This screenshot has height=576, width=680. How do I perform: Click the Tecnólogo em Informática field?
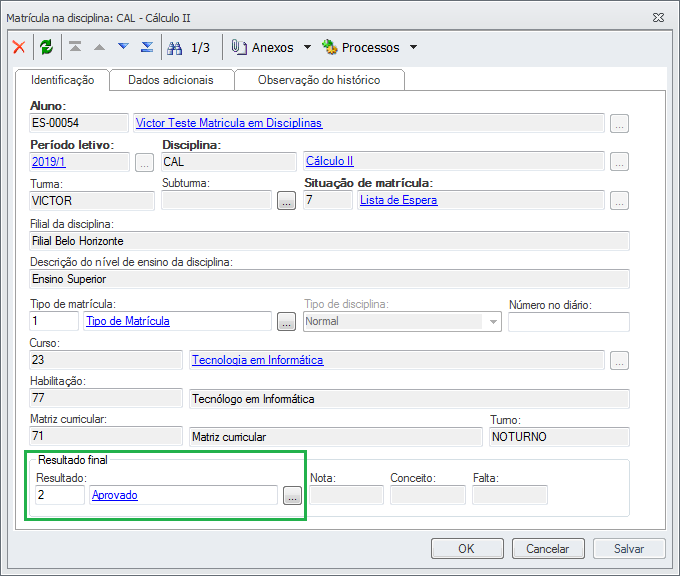pyautogui.click(x=409, y=399)
